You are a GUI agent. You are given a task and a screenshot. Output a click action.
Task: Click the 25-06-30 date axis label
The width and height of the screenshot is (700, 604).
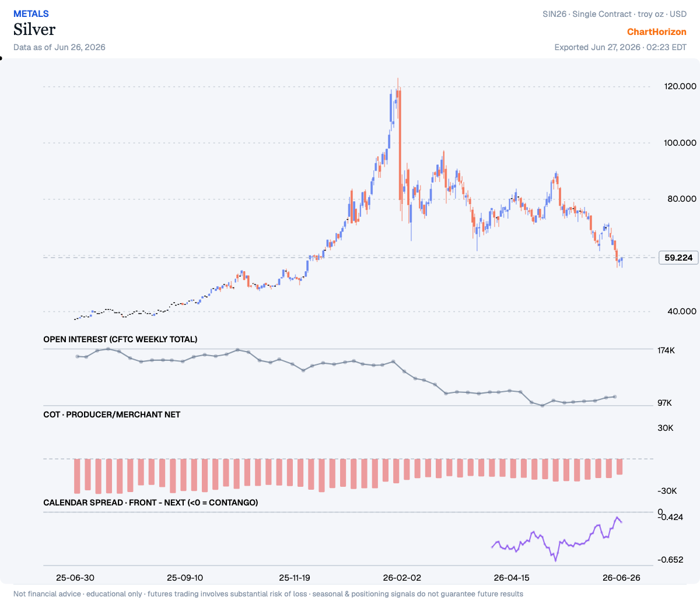click(75, 578)
